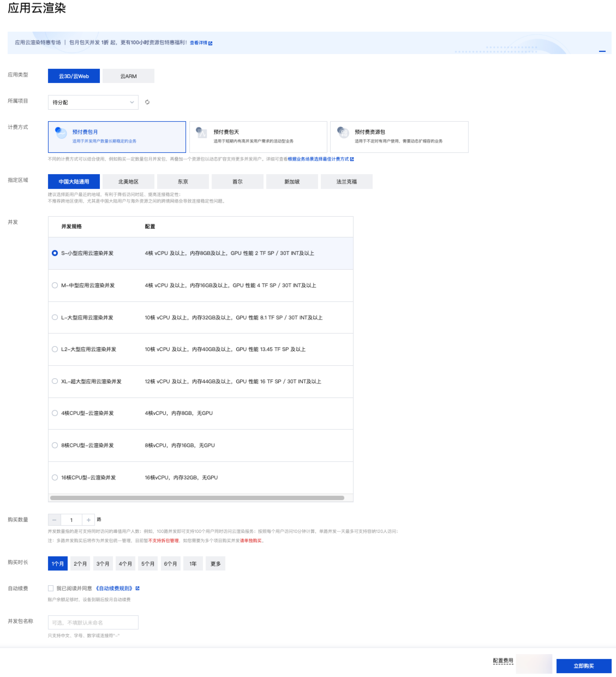Click the horizontal scrollbar under spec table
This screenshot has height=677, width=616.
coord(197,498)
